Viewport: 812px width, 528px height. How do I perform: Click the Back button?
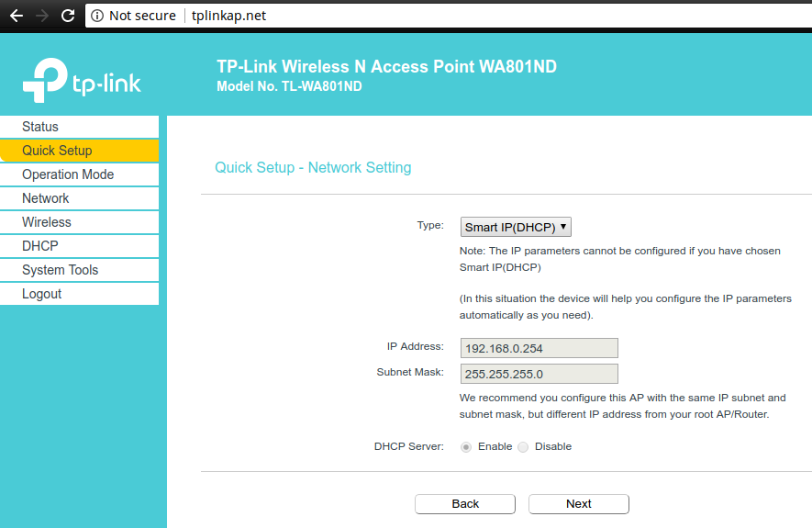[465, 503]
